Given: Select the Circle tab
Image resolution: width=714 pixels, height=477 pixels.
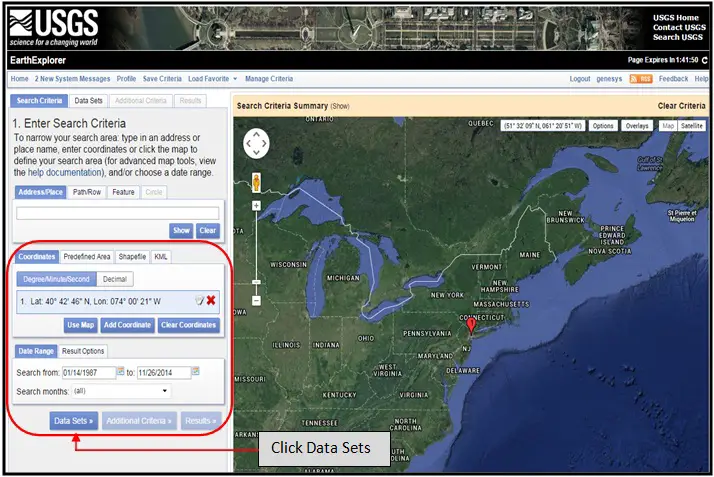Looking at the screenshot, I should (154, 192).
